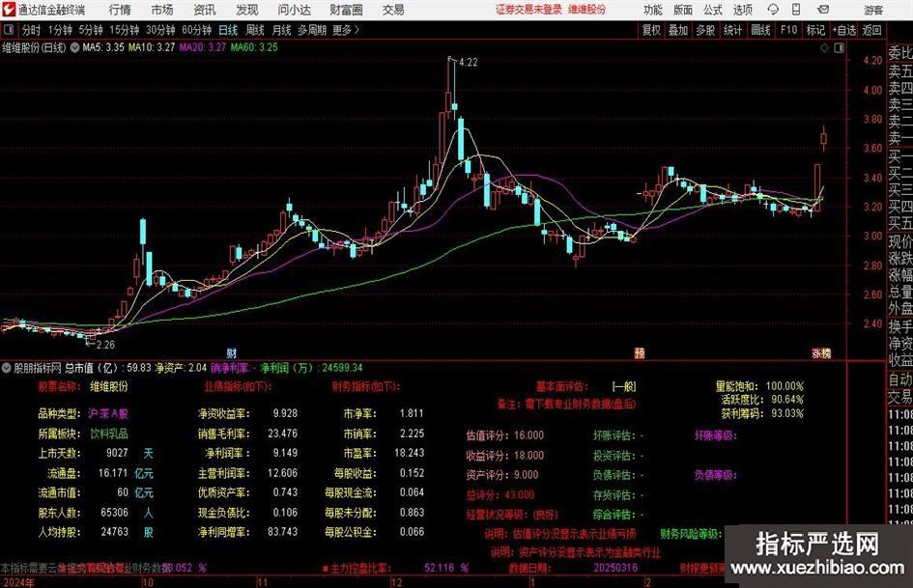This screenshot has height=588, width=913.
Task: Toggle the left panel icon beside 分时
Action: point(8,30)
